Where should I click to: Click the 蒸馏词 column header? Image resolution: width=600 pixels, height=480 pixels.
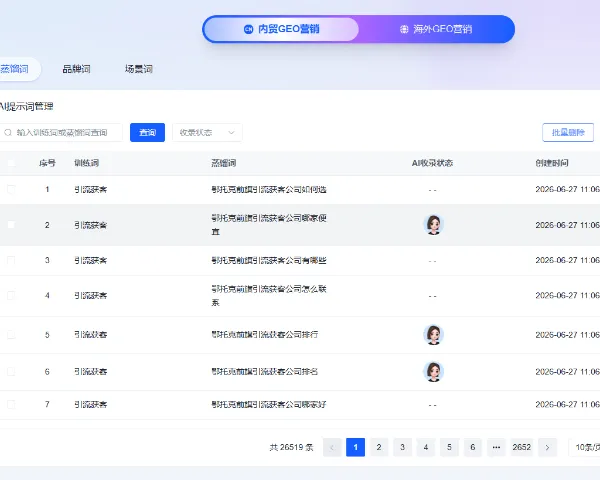pyautogui.click(x=223, y=163)
